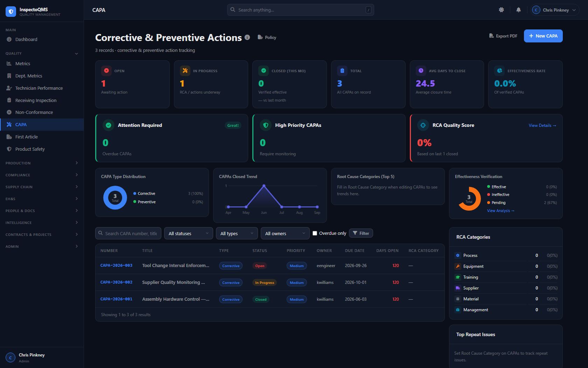Viewport: 588px width, 368px height.
Task: Sort by the Due Date column header
Action: pyautogui.click(x=355, y=251)
